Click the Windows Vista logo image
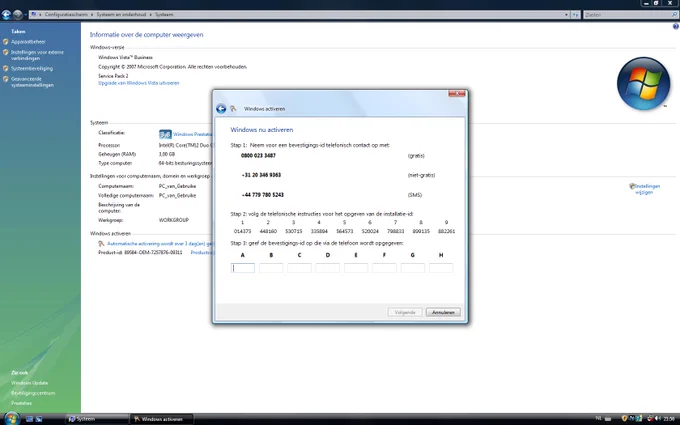Screen dimensions: 680x425 coord(643,83)
